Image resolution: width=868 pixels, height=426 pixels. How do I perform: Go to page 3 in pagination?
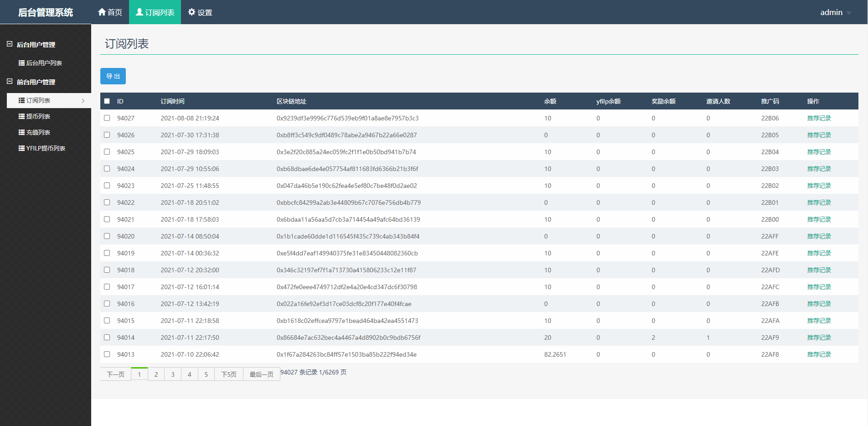pyautogui.click(x=173, y=374)
